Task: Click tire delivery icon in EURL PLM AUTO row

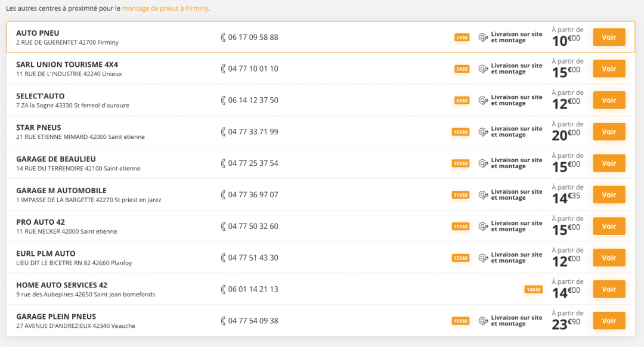Action: 484,258
